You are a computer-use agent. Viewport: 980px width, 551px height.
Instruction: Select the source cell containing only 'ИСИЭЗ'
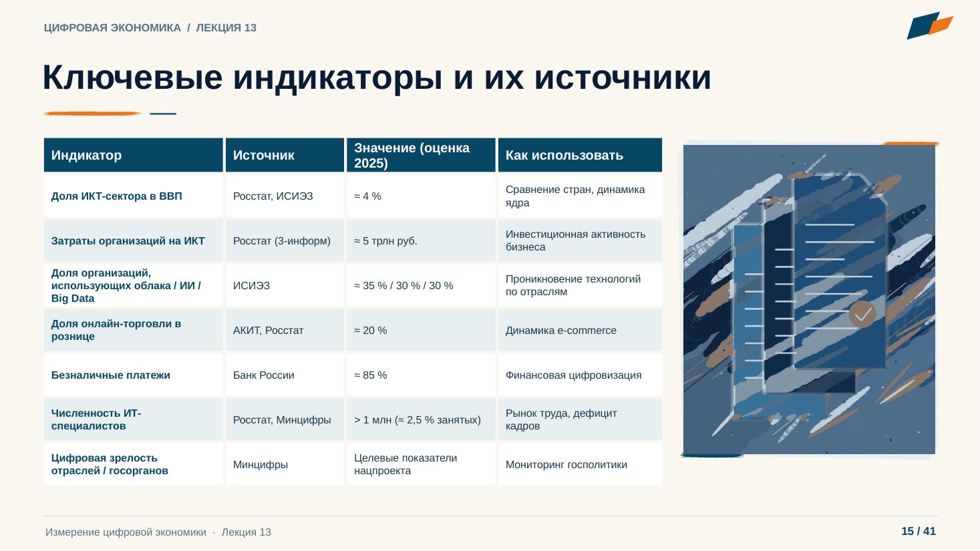(x=285, y=286)
